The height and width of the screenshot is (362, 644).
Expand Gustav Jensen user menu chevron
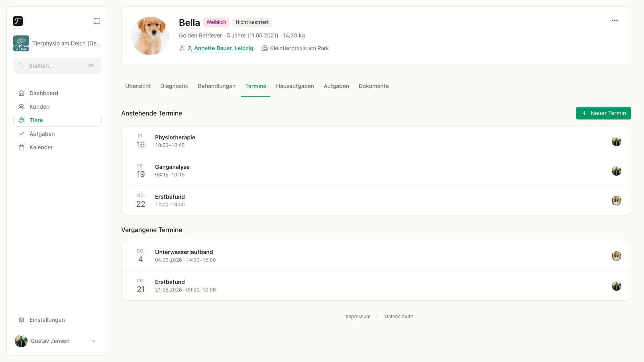(x=94, y=341)
